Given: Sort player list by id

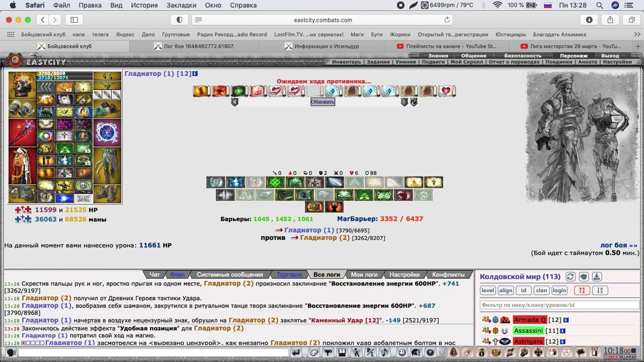Looking at the screenshot, I should pos(523,290).
